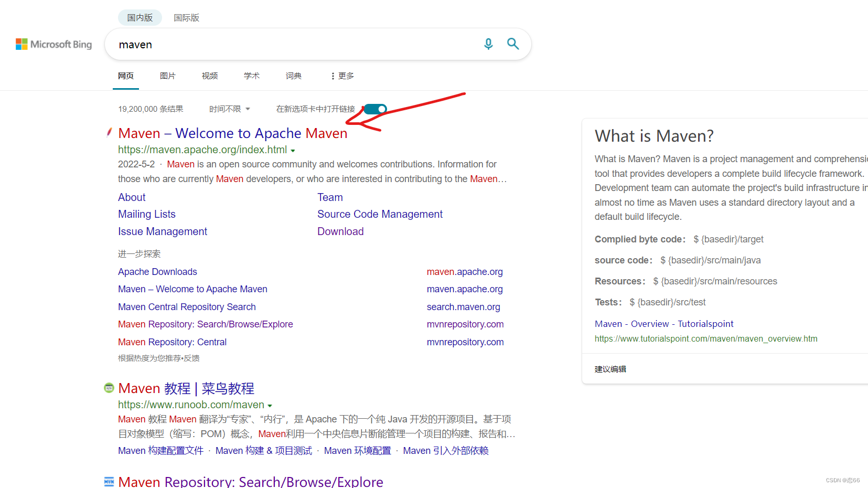Open the Mailing Lists sitelink
Image resolution: width=868 pixels, height=488 pixels.
(147, 214)
